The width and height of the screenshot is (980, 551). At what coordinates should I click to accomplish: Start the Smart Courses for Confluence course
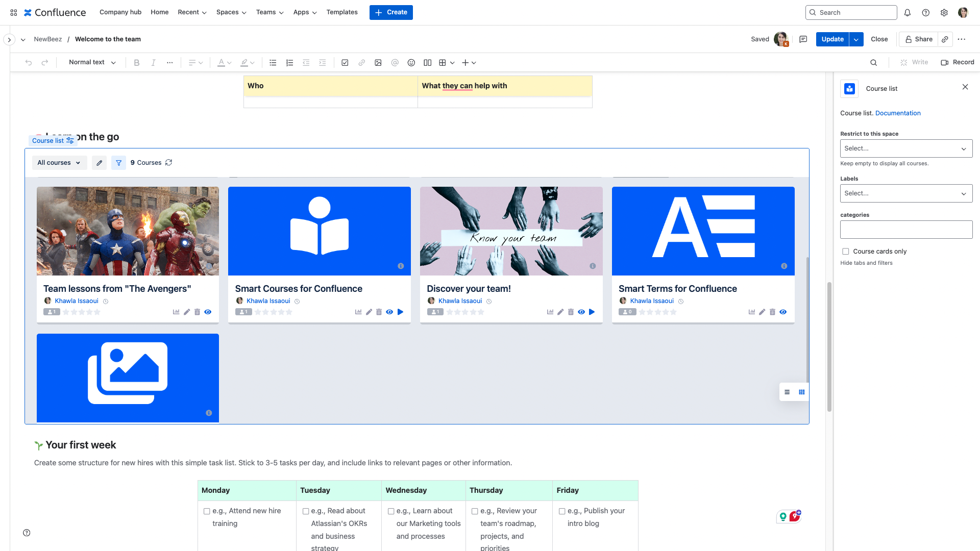(x=400, y=312)
